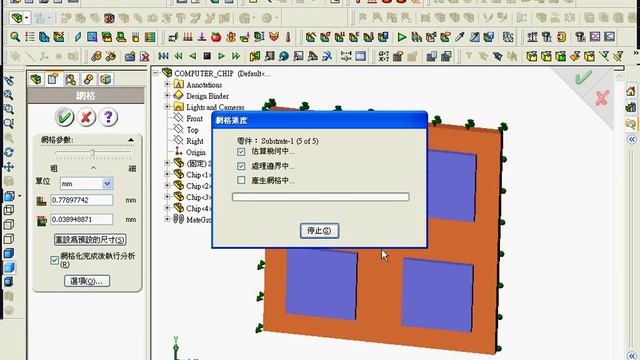Click the magnifier search icon in the simulation toolbar
The height and width of the screenshot is (360, 640).
click(x=15, y=37)
